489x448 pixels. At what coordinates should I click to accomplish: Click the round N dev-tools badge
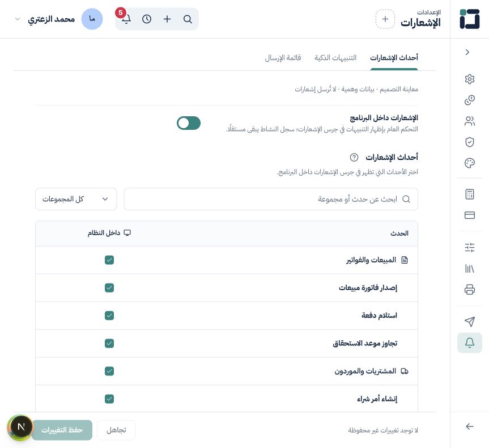pyautogui.click(x=20, y=427)
